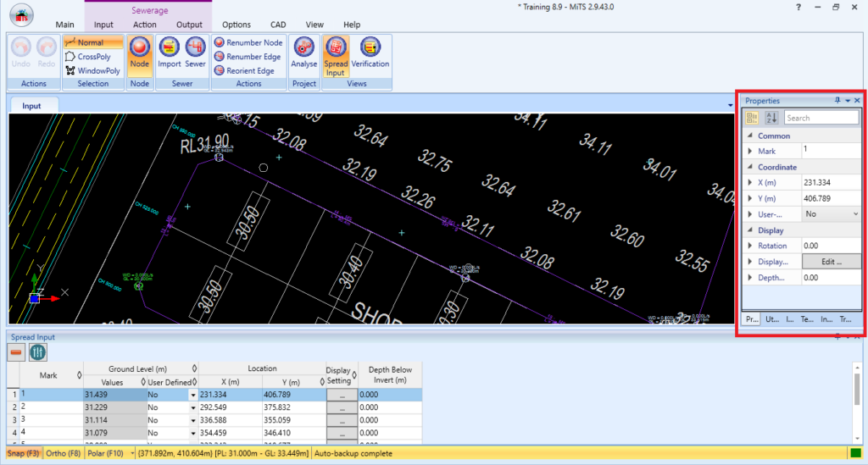Collapse the Coordinate property group
Screen dimensions: 868x465
tap(750, 167)
